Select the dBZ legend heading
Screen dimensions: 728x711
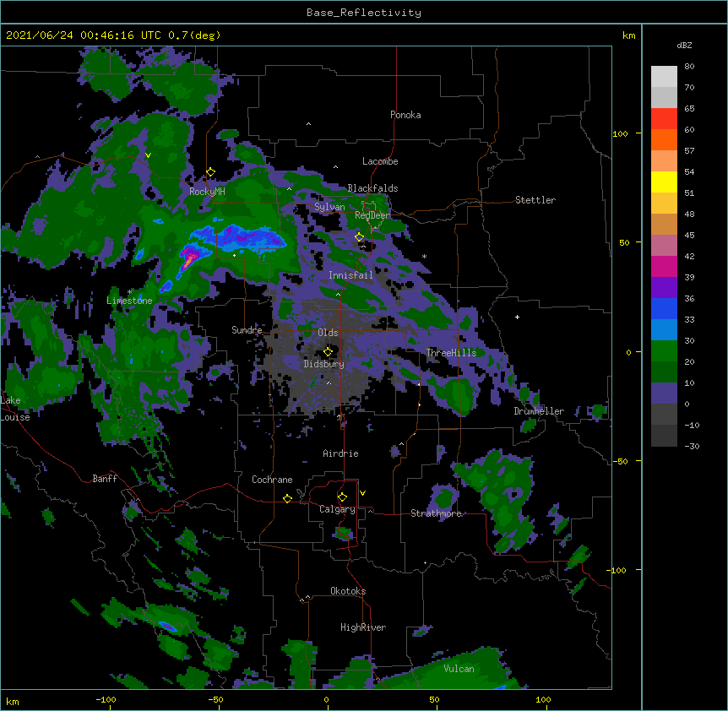coord(684,45)
